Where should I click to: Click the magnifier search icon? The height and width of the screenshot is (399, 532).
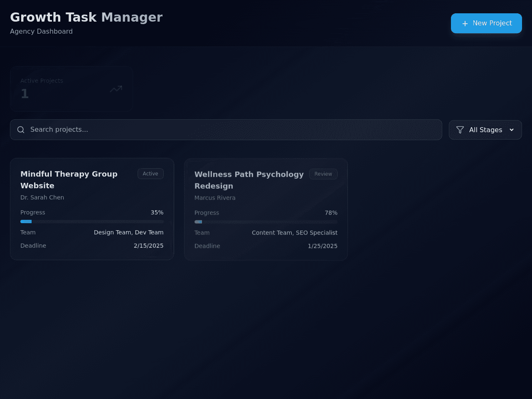coord(21,130)
